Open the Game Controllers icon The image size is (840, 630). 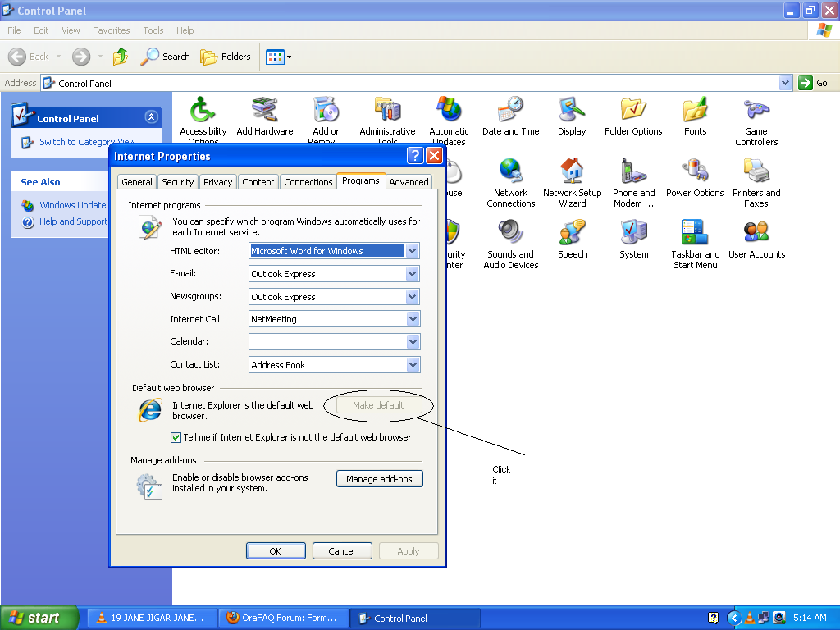point(756,121)
